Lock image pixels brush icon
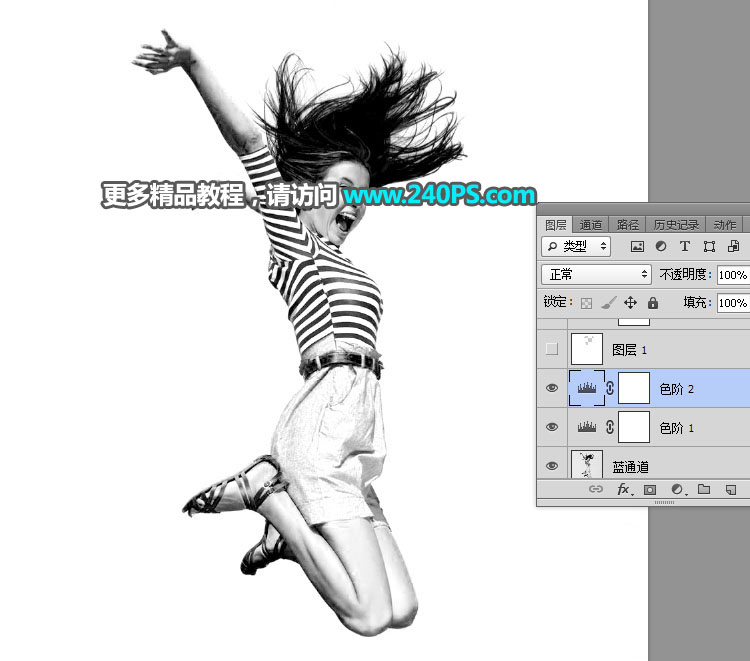Image resolution: width=750 pixels, height=661 pixels. click(x=608, y=302)
